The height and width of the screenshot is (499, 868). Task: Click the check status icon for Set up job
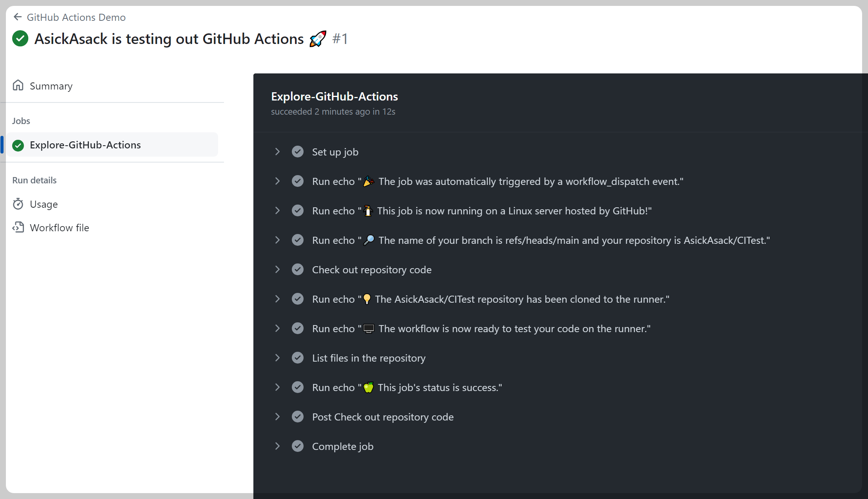pos(298,152)
